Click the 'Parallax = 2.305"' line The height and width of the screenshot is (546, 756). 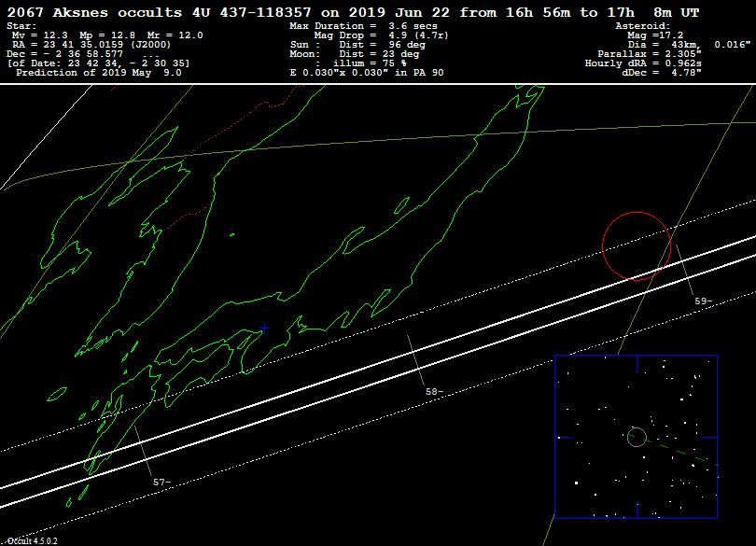tap(650, 54)
